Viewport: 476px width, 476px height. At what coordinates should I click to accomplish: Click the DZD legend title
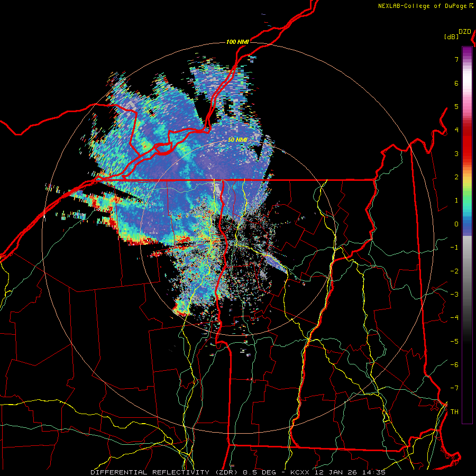(x=465, y=32)
